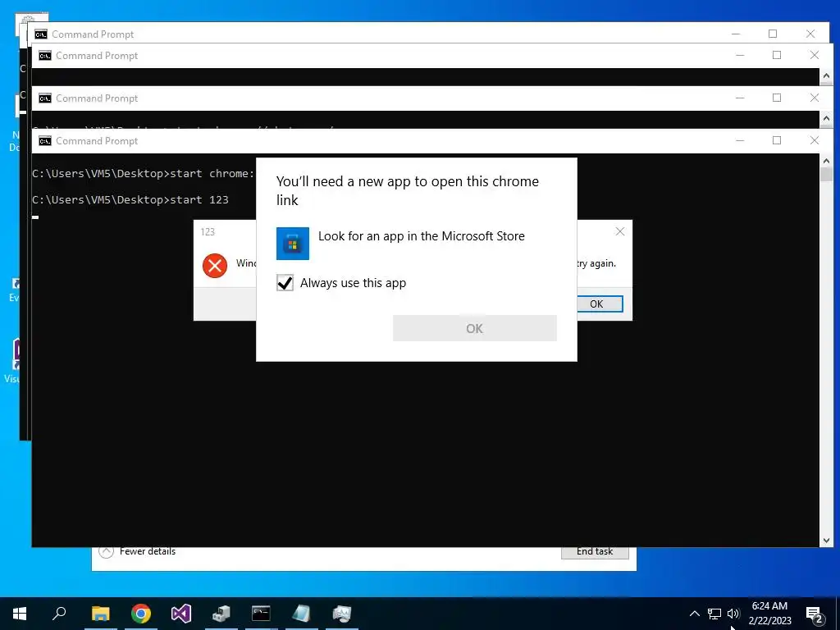Choose Look for an app in the Microsoft Store
840x630 pixels.
click(421, 236)
